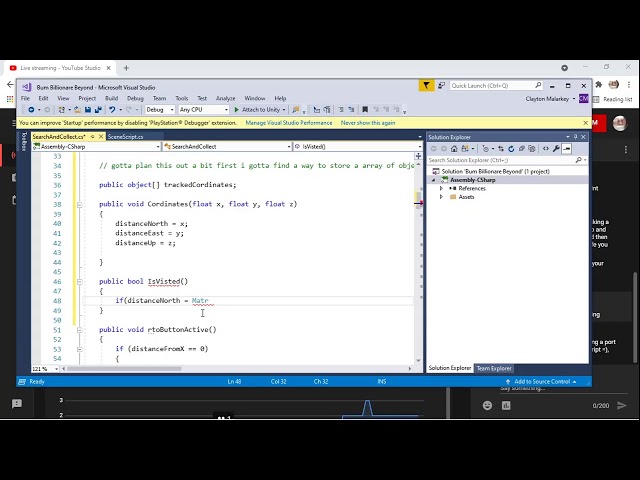Click the decrease indent toolbar icon

pos(341,110)
